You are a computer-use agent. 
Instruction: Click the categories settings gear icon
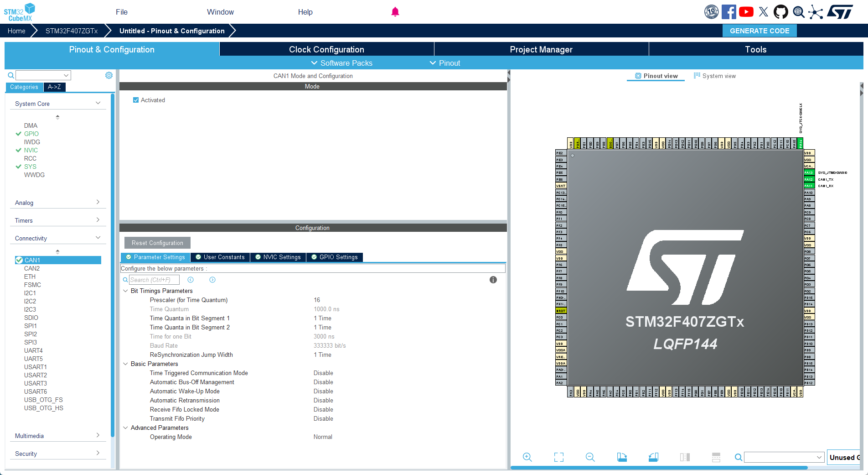(x=109, y=75)
